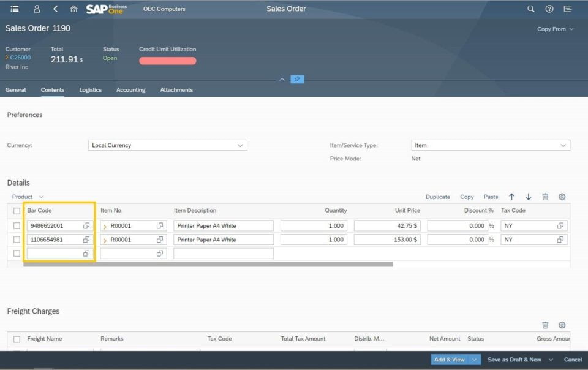Open bar code lookup for 9486652001
The width and height of the screenshot is (588, 370).
pos(86,225)
